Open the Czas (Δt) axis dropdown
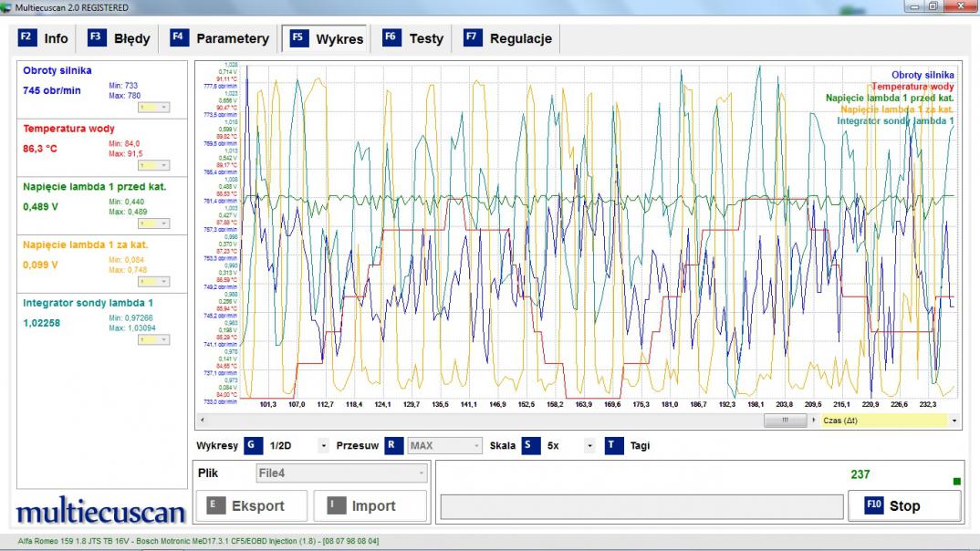 954,421
